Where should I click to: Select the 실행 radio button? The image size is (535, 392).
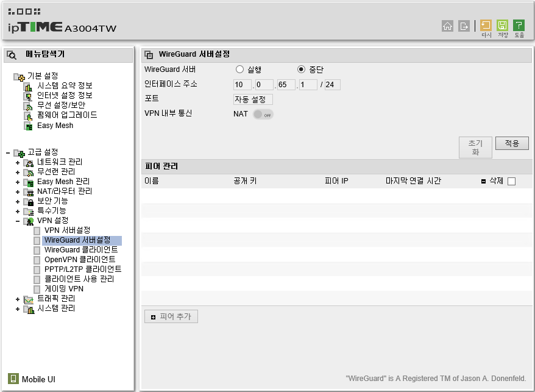(239, 69)
